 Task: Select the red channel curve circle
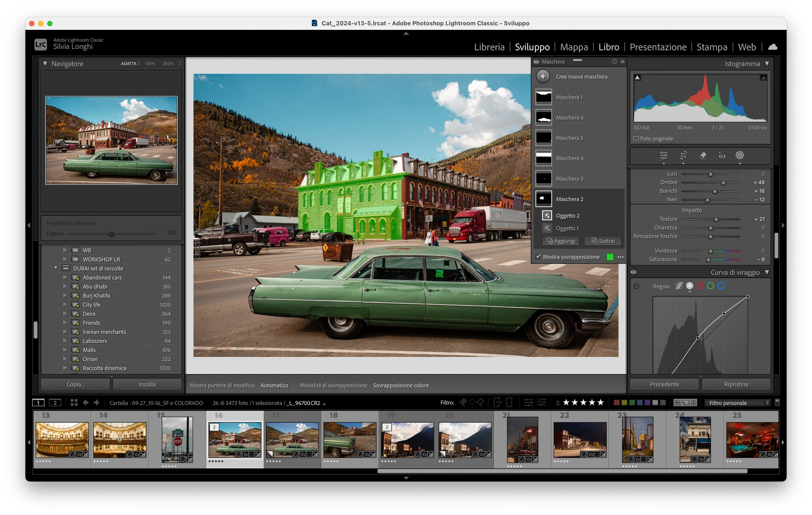(x=700, y=286)
